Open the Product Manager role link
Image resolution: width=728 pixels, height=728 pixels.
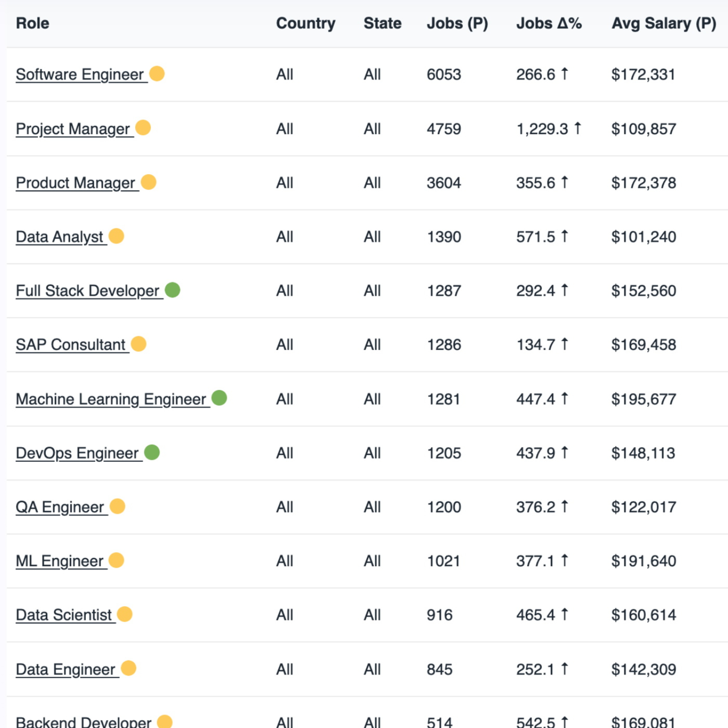75,183
